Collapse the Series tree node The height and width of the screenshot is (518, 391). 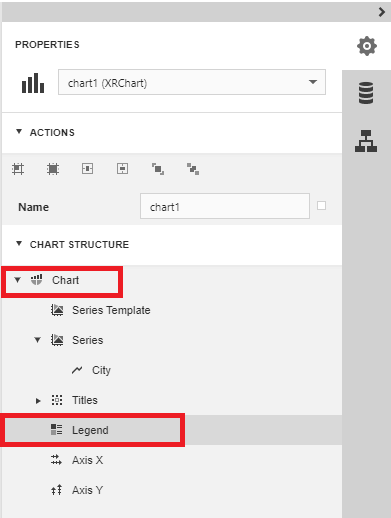[38, 340]
